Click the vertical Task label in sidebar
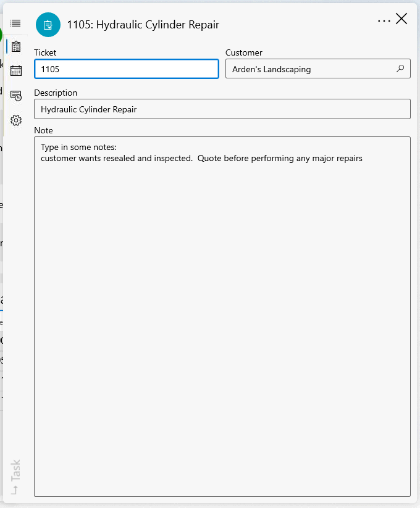 coord(15,470)
